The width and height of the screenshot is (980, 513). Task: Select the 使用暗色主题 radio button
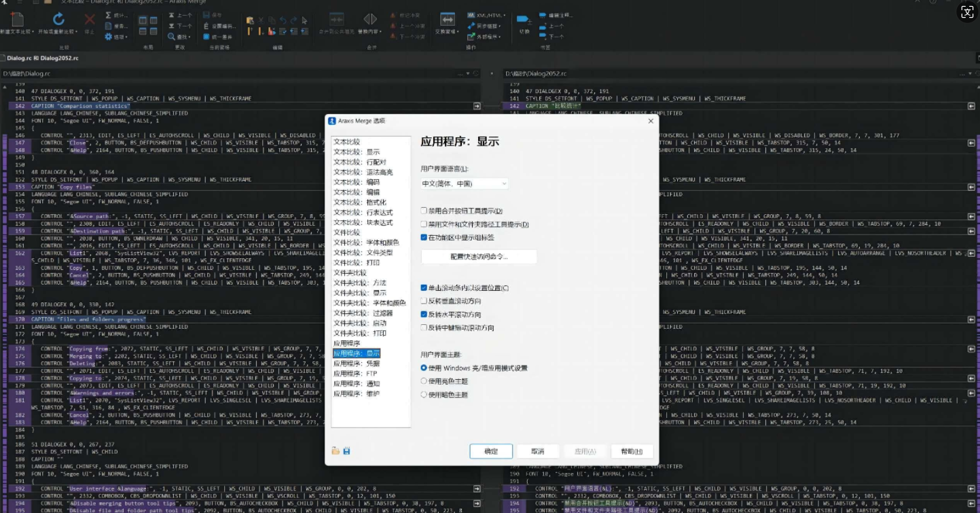tap(424, 394)
